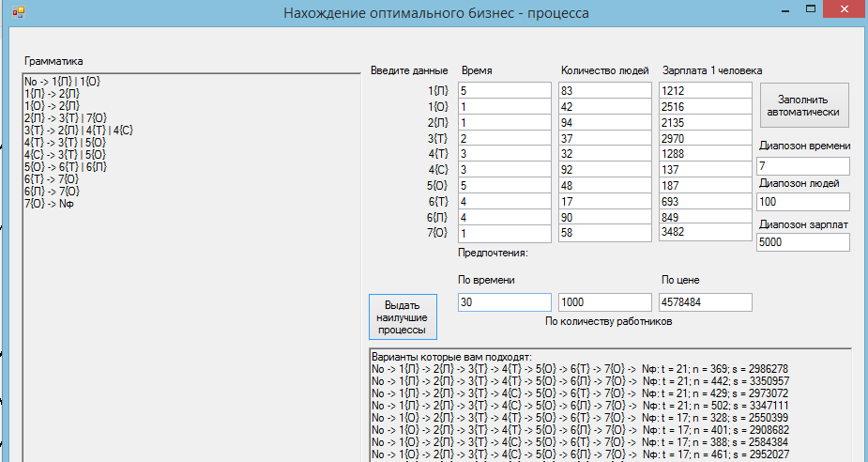
Task: Click the people count field for 6{Т}
Action: 604,203
